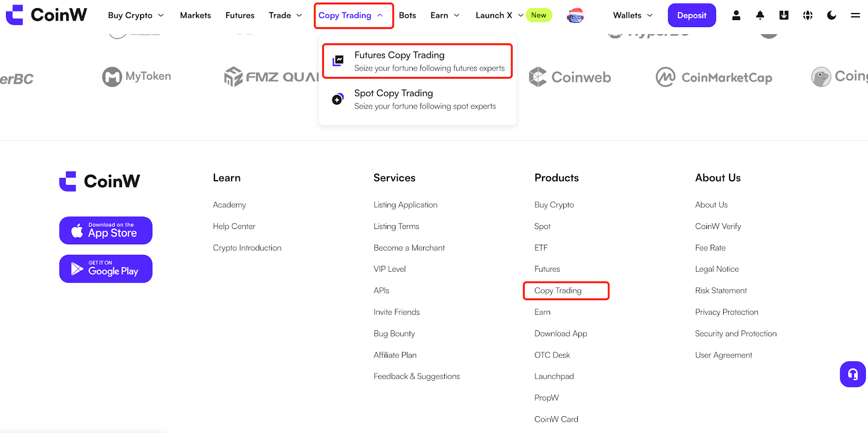Open the Copy Trading footer link
The width and height of the screenshot is (868, 433).
[558, 291]
